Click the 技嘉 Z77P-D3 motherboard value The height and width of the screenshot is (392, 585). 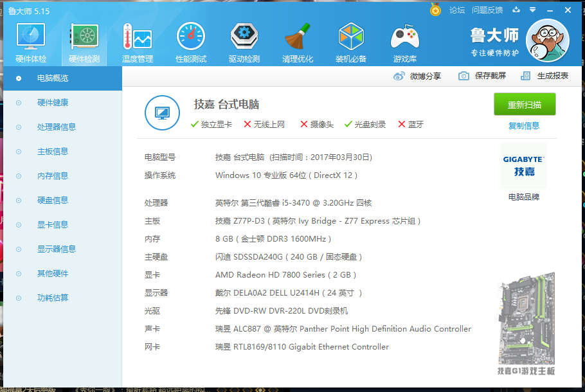point(318,221)
